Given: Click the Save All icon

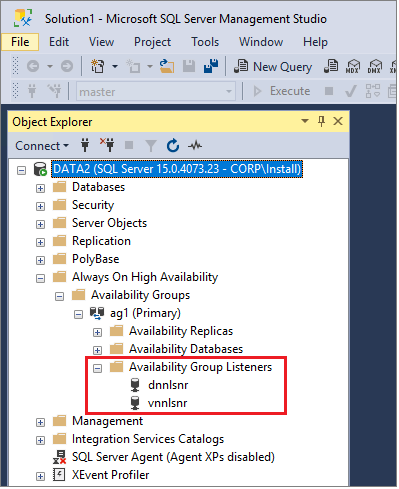Looking at the screenshot, I should [211, 66].
